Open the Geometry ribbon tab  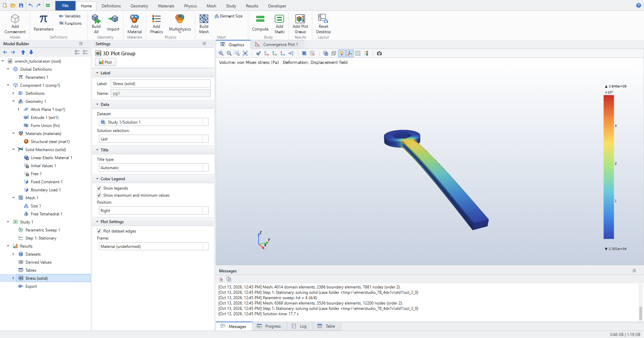pos(139,6)
